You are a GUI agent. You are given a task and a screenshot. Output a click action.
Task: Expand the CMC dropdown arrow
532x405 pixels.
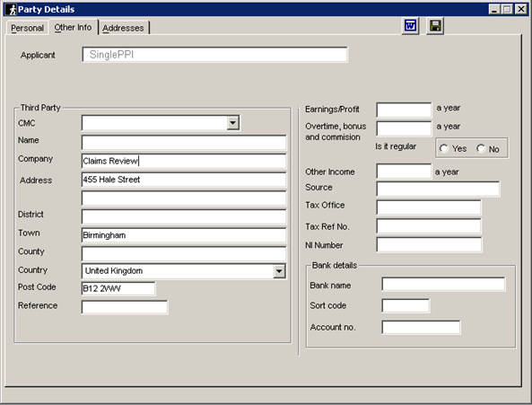233,123
